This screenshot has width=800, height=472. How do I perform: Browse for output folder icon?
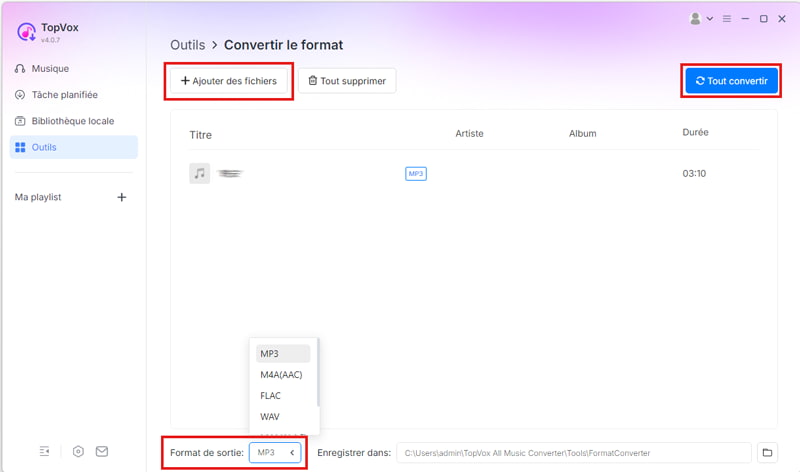coord(767,453)
